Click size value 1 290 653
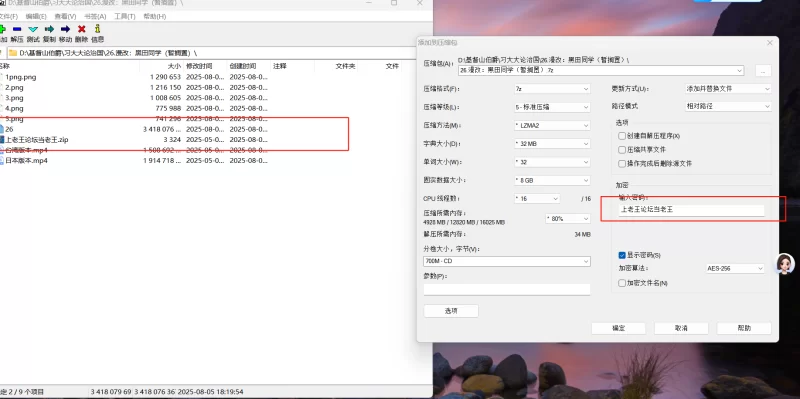Viewport: 800px width, 399px height. point(165,77)
